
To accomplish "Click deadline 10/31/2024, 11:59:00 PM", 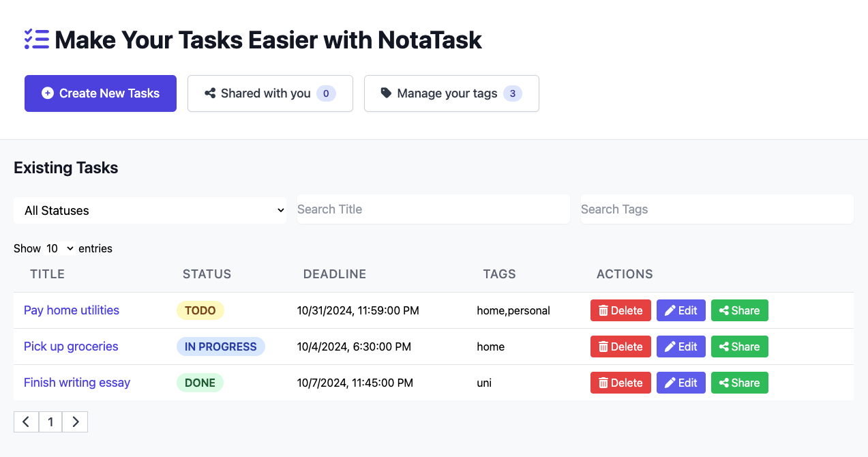I will point(358,310).
